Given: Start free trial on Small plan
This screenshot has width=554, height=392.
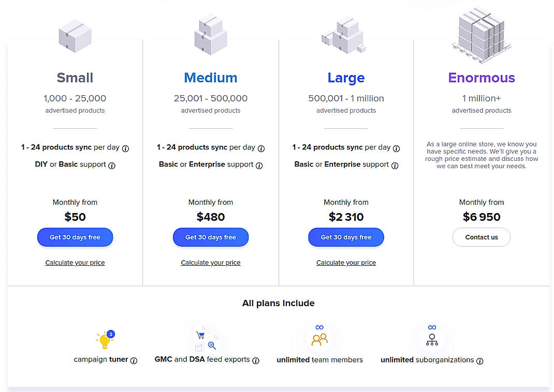Looking at the screenshot, I should 75,237.
